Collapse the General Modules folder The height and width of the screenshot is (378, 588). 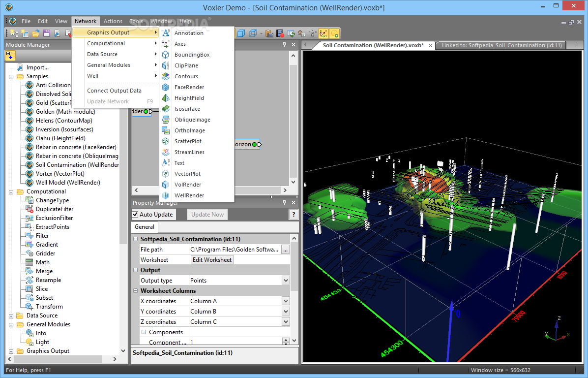[11, 325]
